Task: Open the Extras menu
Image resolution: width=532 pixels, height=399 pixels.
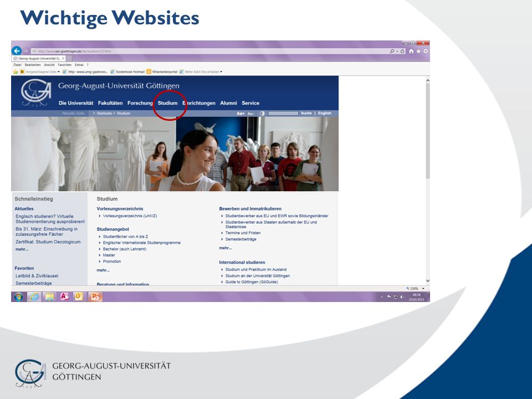Action: pos(79,65)
